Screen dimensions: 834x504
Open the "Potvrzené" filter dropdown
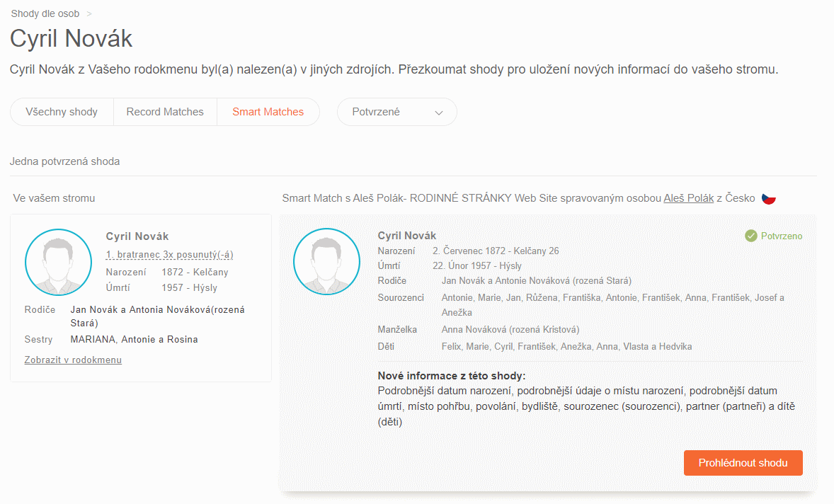(x=396, y=111)
